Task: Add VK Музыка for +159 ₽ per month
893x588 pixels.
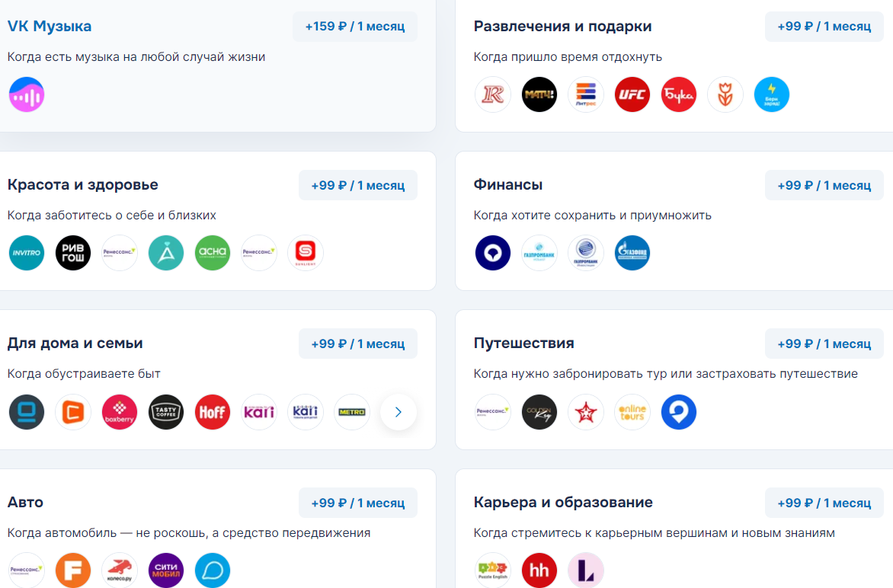Action: [x=355, y=27]
